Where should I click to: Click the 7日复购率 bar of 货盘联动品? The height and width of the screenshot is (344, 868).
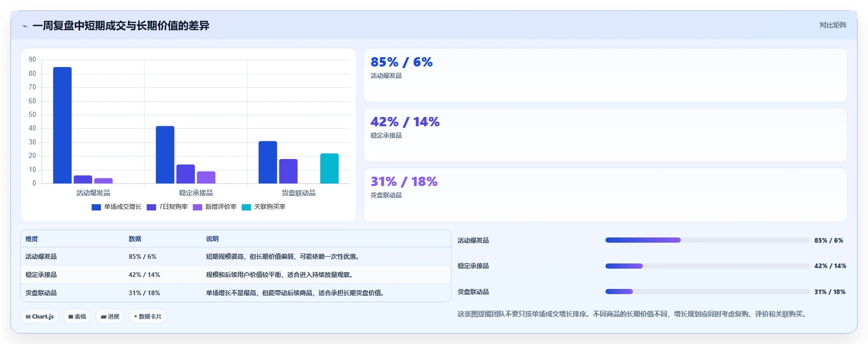point(288,171)
